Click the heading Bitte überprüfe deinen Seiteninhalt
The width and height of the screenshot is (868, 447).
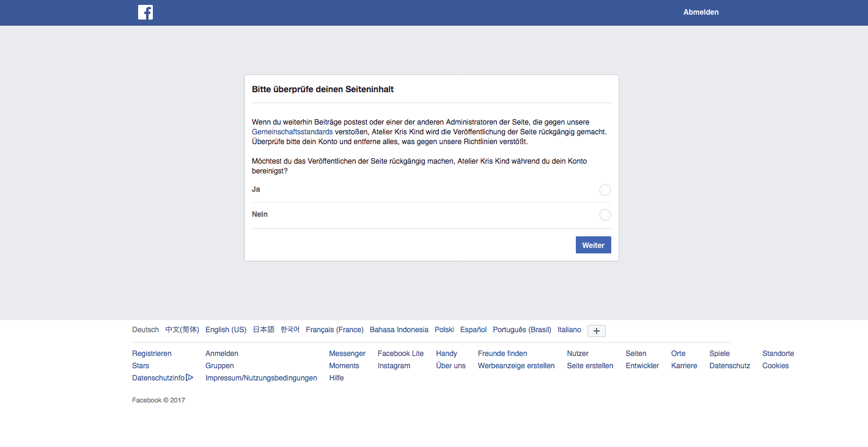click(323, 89)
